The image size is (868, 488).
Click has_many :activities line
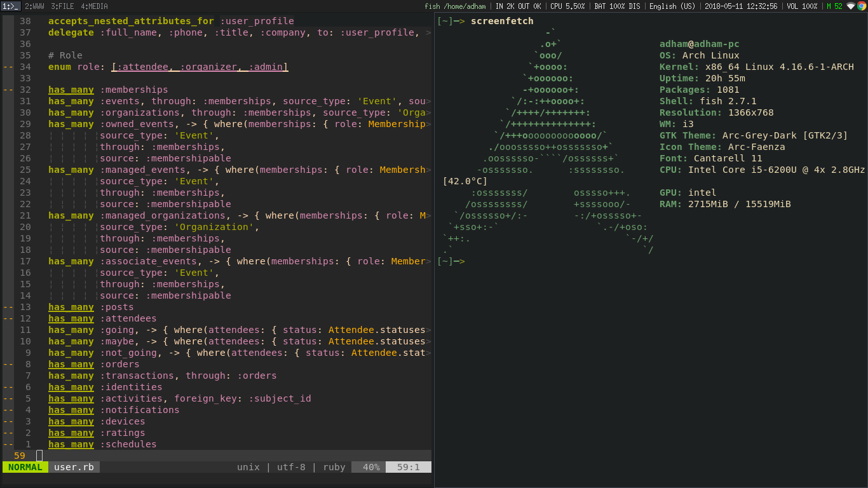coord(180,398)
